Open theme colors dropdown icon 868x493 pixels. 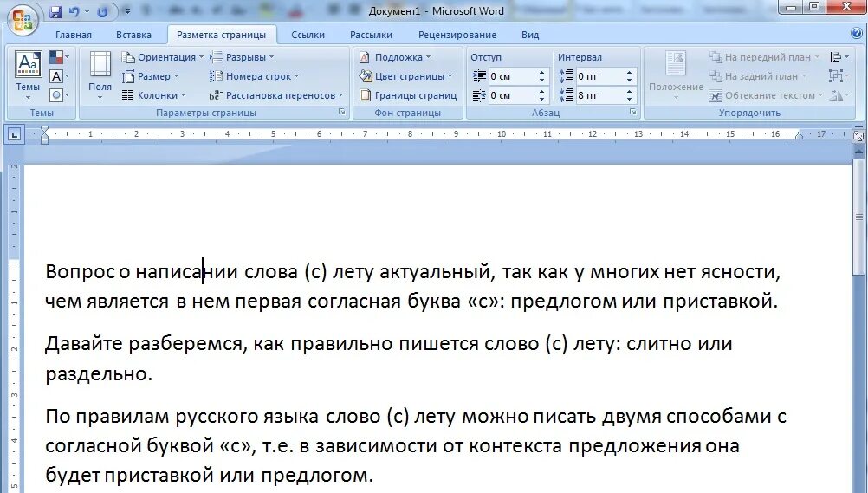tap(59, 57)
